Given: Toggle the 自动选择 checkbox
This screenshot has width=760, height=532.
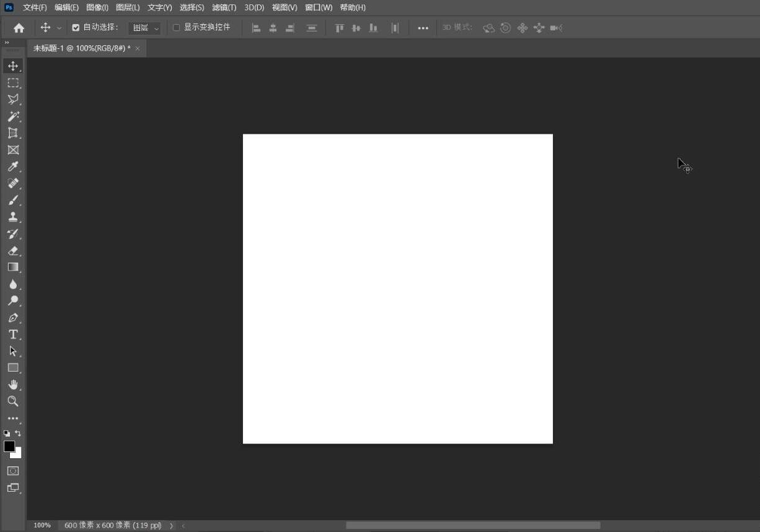Looking at the screenshot, I should pos(75,27).
